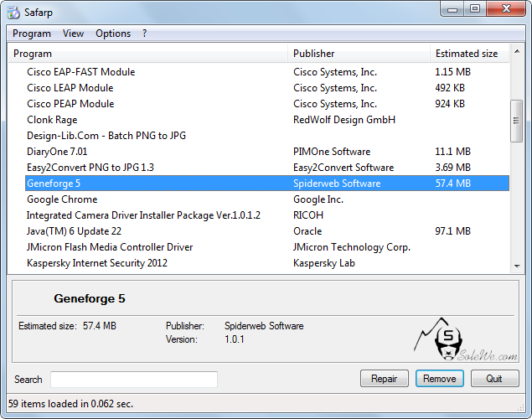532x419 pixels.
Task: Select the Clonk Rage entry
Action: pos(267,120)
